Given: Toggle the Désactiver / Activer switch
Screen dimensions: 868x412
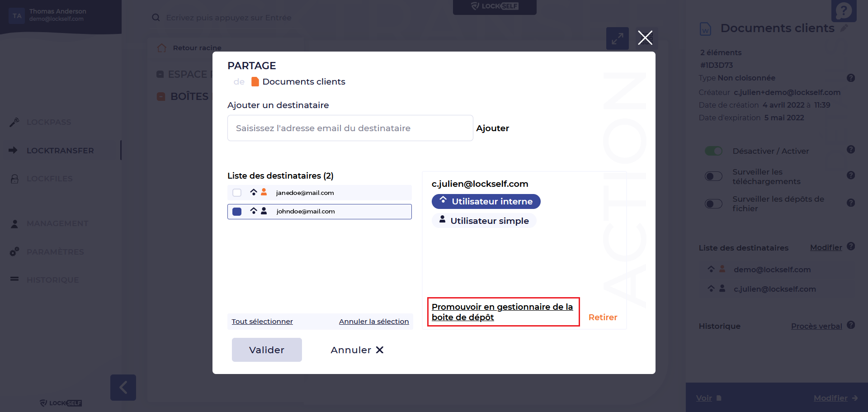Looking at the screenshot, I should [x=713, y=151].
